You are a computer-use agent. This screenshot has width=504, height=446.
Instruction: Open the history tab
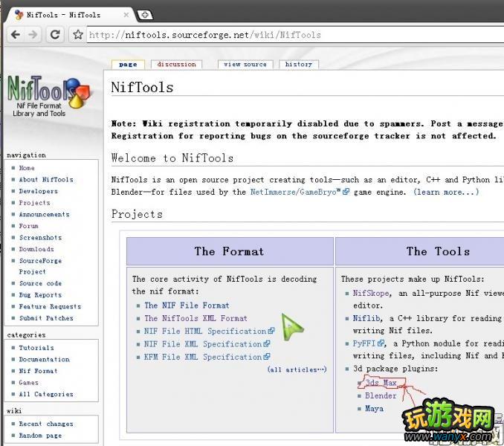[x=299, y=64]
